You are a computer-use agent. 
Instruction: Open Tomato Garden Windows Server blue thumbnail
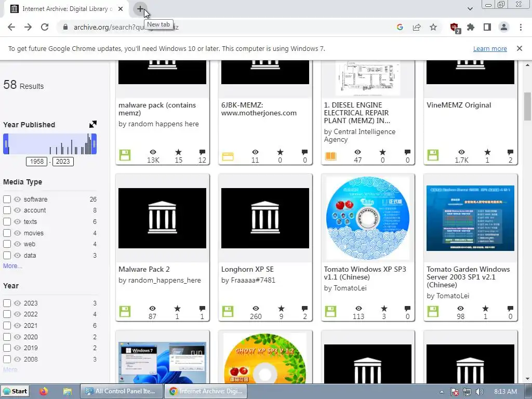click(470, 218)
